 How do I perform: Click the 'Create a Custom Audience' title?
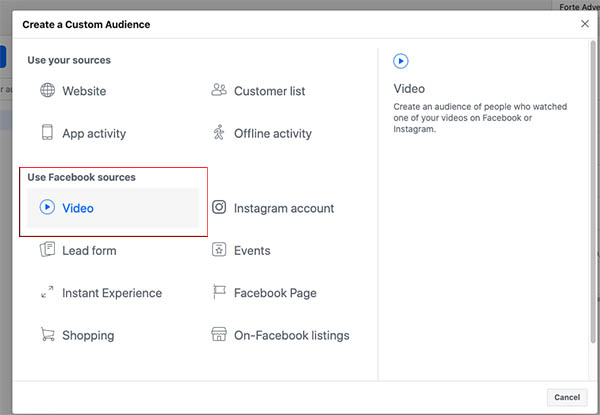[x=86, y=24]
